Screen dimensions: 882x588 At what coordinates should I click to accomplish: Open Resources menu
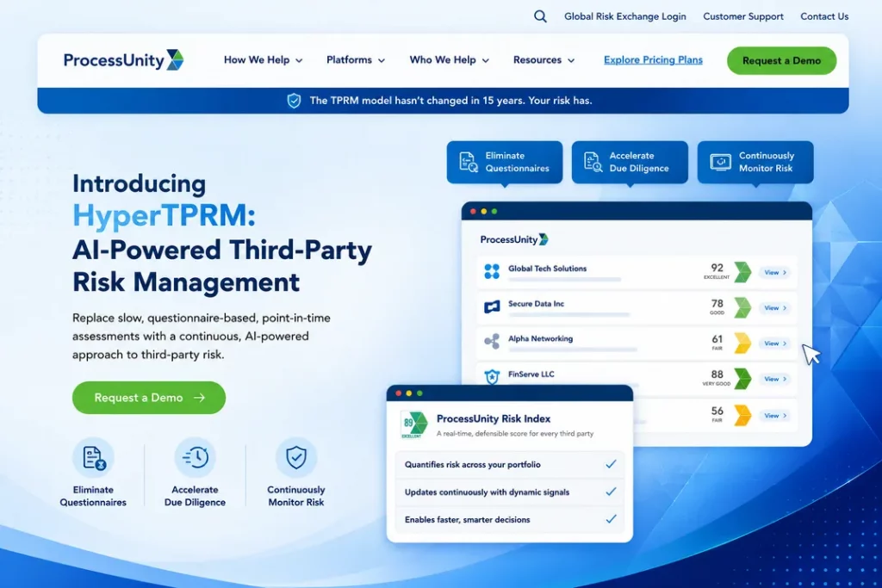pos(543,60)
